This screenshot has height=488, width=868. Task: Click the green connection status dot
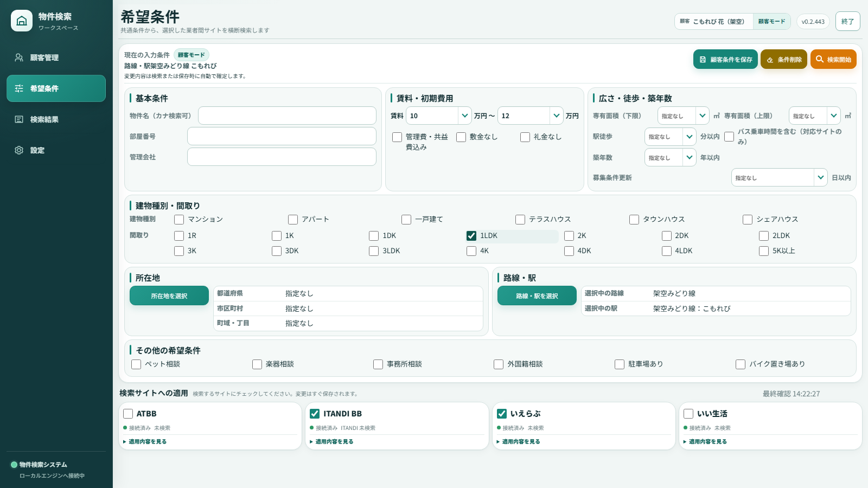click(14, 465)
